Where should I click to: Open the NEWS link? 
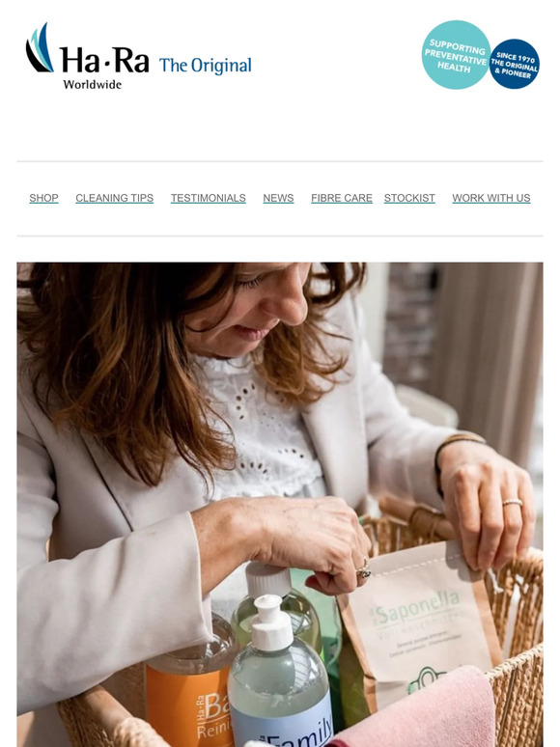278,198
